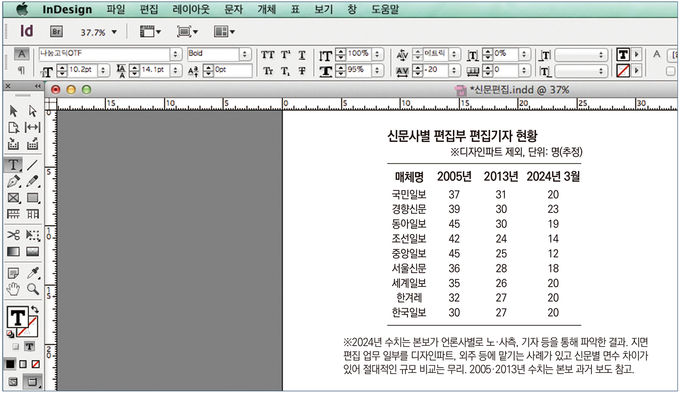Select the Direct Selection (white arrow) tool

point(33,111)
